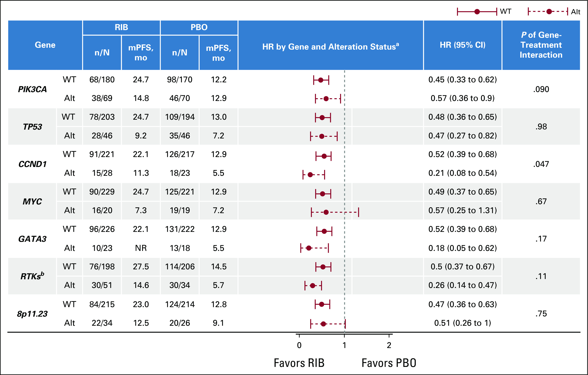The width and height of the screenshot is (588, 375).
Task: Click the 27.5 mPFS value
Action: [x=141, y=266]
